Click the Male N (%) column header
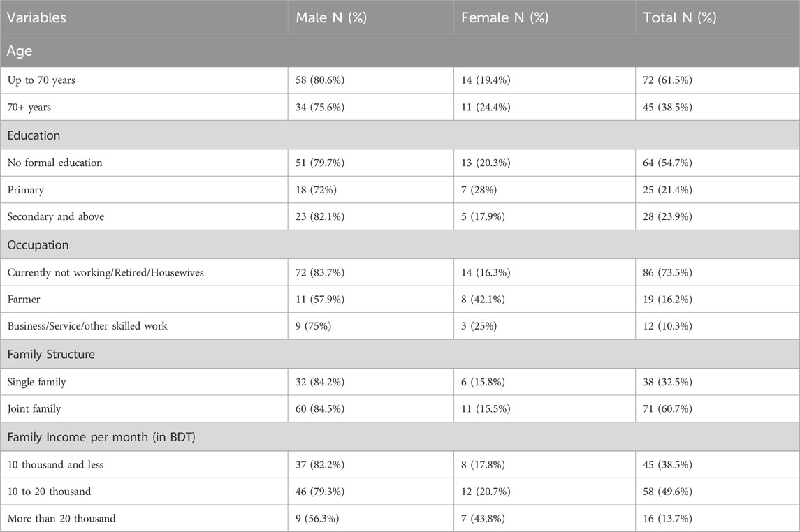This screenshot has width=800, height=532. click(x=328, y=17)
